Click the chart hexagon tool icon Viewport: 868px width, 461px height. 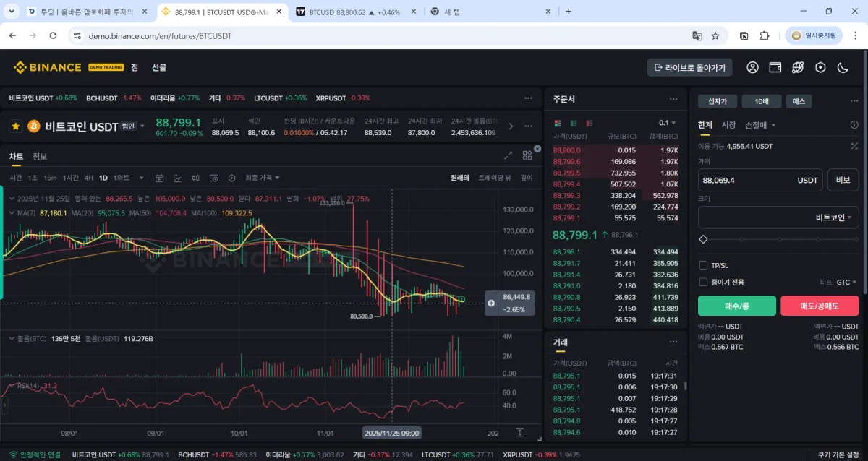tap(231, 178)
